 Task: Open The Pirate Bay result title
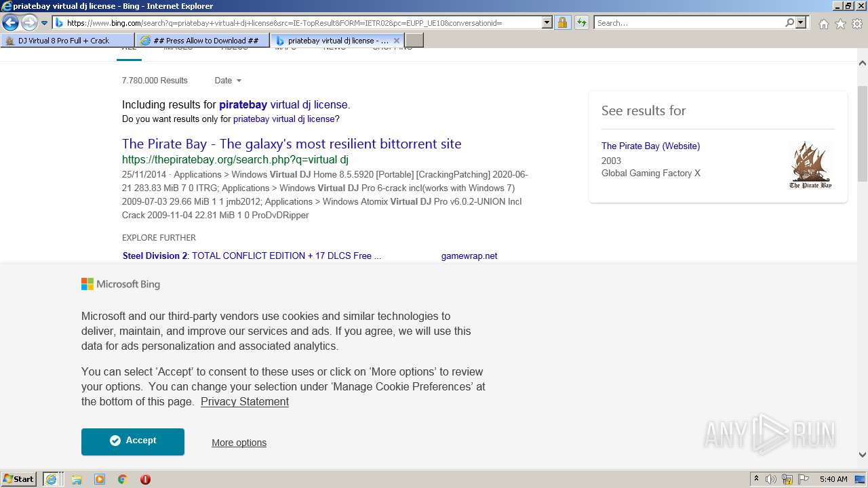pos(292,144)
